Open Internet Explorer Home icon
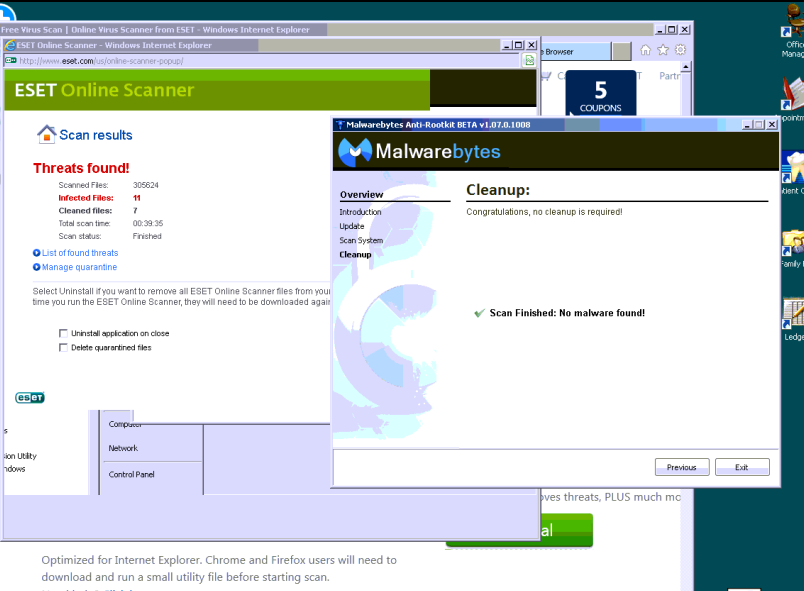Image resolution: width=804 pixels, height=591 pixels. click(646, 50)
